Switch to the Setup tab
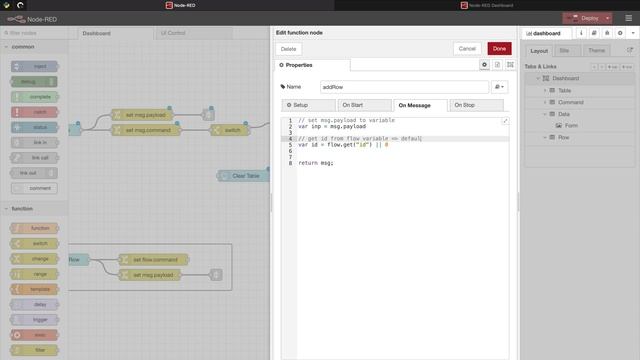The height and width of the screenshot is (360, 640). pyautogui.click(x=309, y=105)
